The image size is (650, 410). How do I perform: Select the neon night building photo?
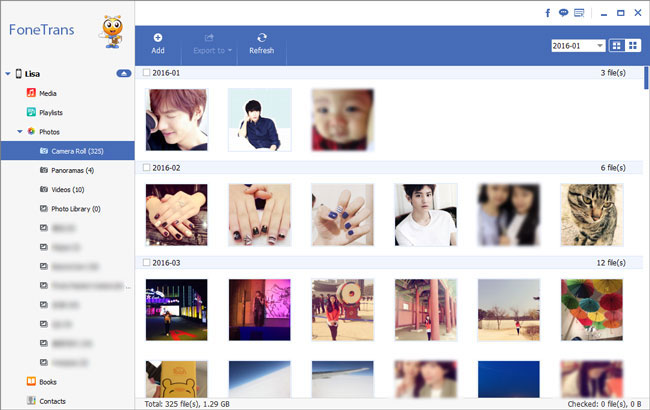point(177,310)
